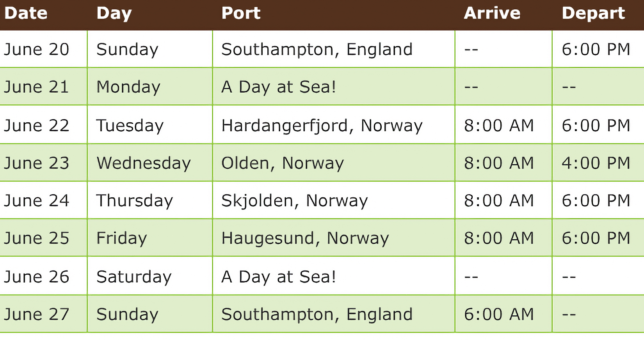644x340 pixels.
Task: Click the June 20 date cell
Action: 36,50
